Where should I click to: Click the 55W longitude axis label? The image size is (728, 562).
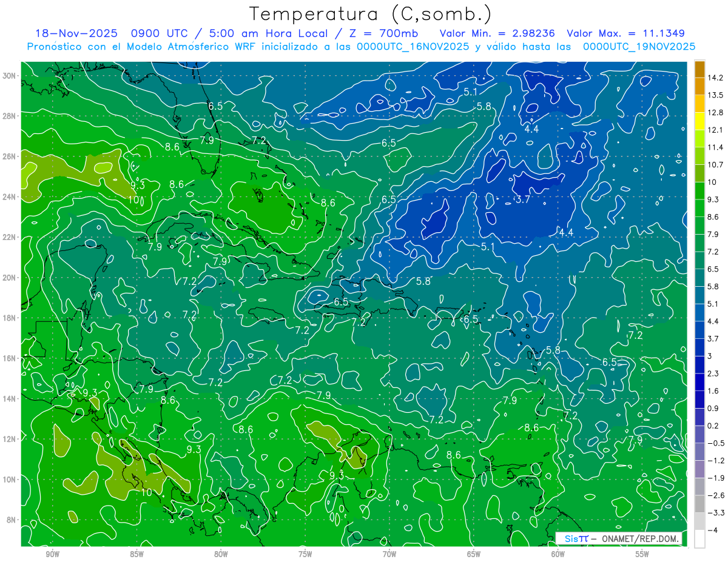pyautogui.click(x=642, y=554)
